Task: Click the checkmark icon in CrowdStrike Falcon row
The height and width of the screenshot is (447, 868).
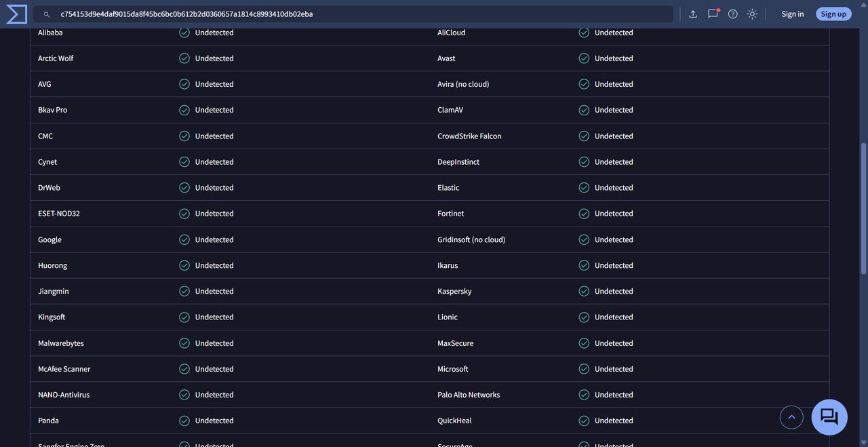Action: point(584,136)
